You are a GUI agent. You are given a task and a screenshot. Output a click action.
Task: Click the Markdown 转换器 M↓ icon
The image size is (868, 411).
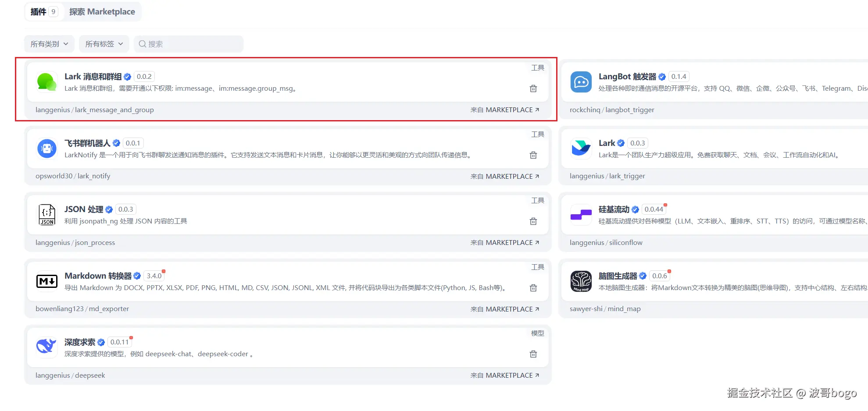tap(47, 281)
